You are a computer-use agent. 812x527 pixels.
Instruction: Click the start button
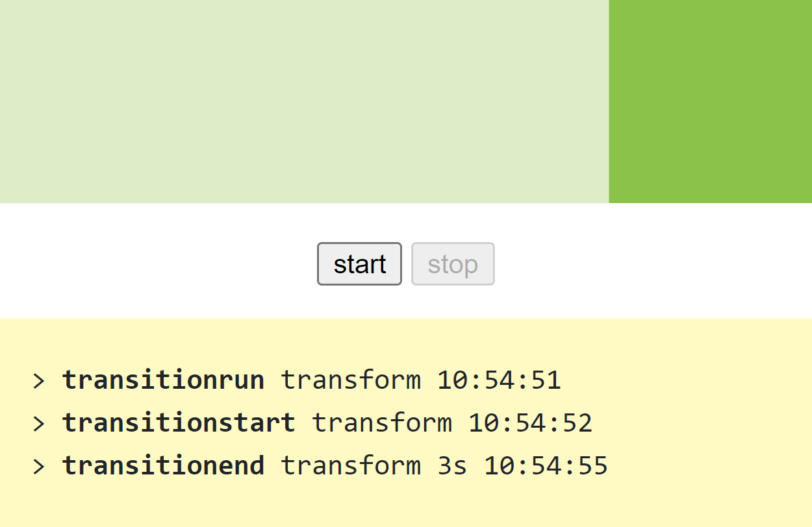359,264
